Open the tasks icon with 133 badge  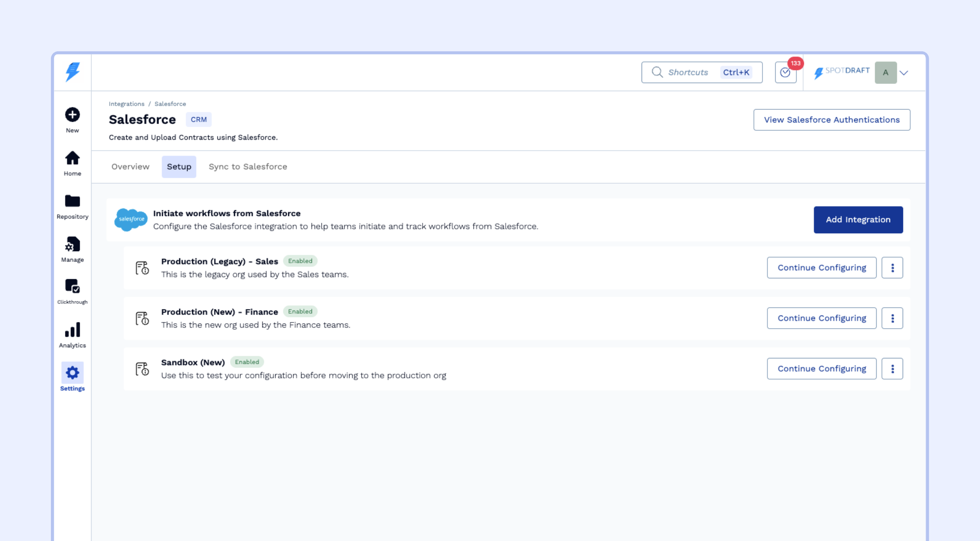point(786,72)
